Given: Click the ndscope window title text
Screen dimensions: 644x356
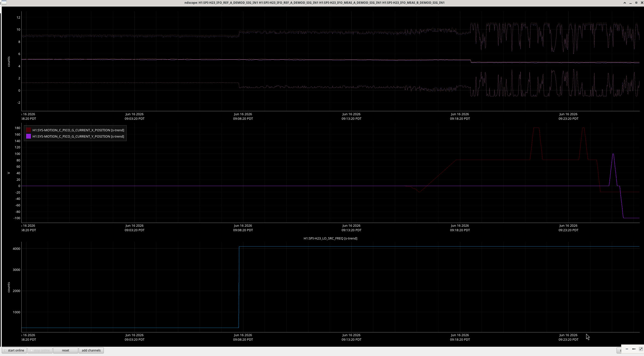Looking at the screenshot, I should click(314, 3).
